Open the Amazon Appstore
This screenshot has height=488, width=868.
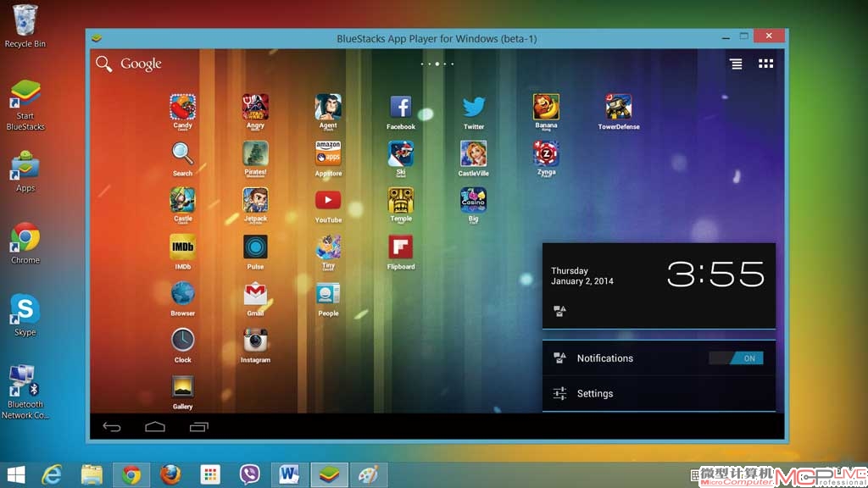pyautogui.click(x=328, y=153)
